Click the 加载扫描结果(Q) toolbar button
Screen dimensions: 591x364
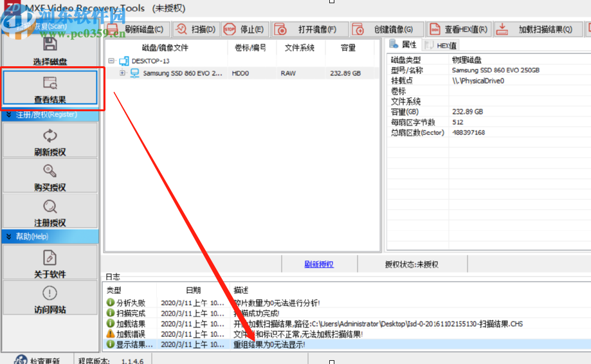(x=538, y=30)
